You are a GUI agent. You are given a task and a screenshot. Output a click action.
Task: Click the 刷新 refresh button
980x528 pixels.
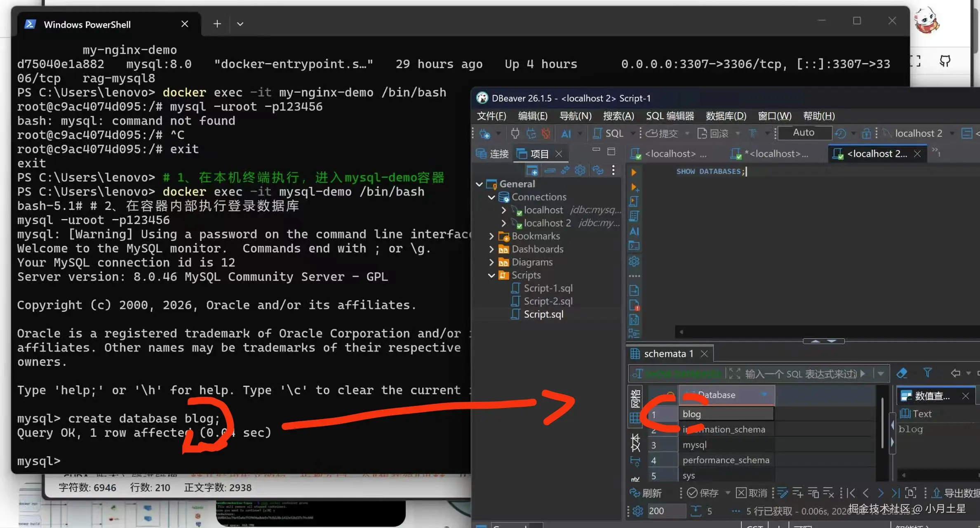(x=646, y=493)
